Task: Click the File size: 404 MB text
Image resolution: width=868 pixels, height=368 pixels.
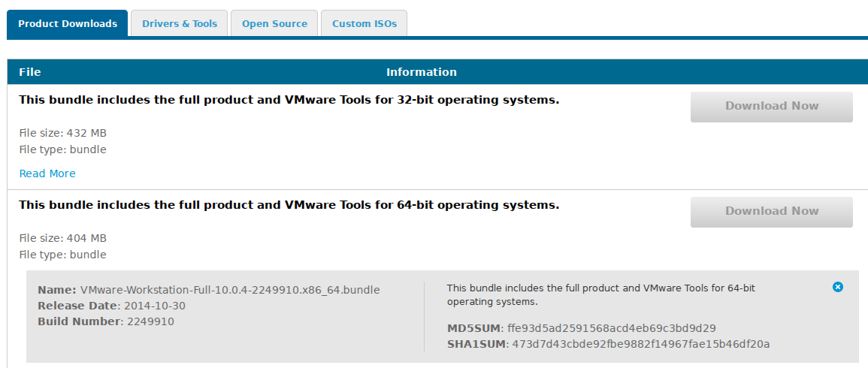Action: [62, 238]
